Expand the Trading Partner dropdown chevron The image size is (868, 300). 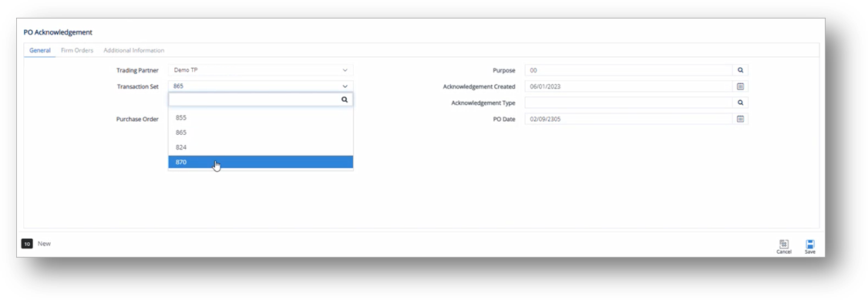pyautogui.click(x=345, y=70)
